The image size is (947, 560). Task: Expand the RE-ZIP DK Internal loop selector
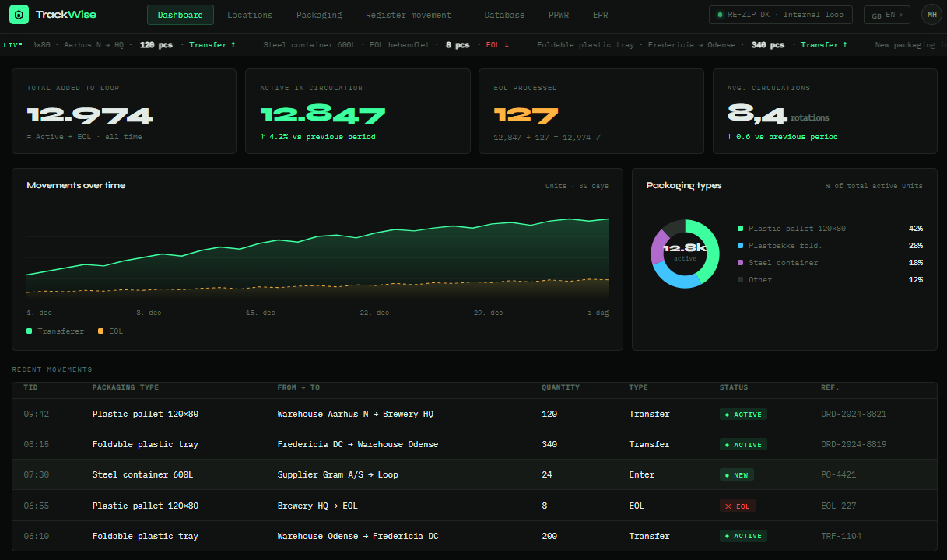pos(780,14)
